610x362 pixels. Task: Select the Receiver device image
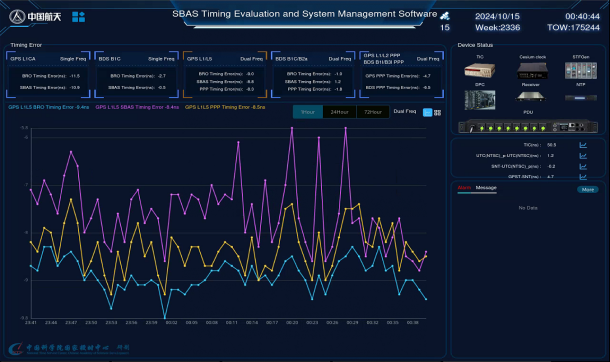click(530, 97)
